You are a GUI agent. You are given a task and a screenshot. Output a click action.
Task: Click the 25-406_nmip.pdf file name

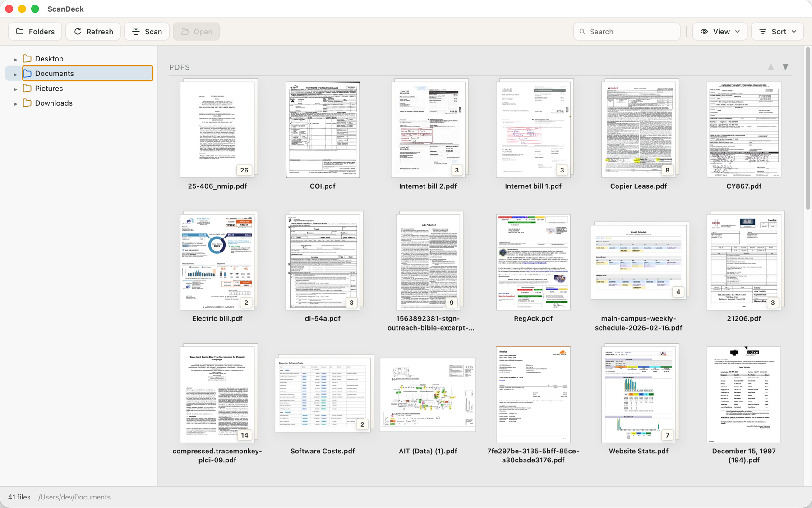pyautogui.click(x=217, y=186)
